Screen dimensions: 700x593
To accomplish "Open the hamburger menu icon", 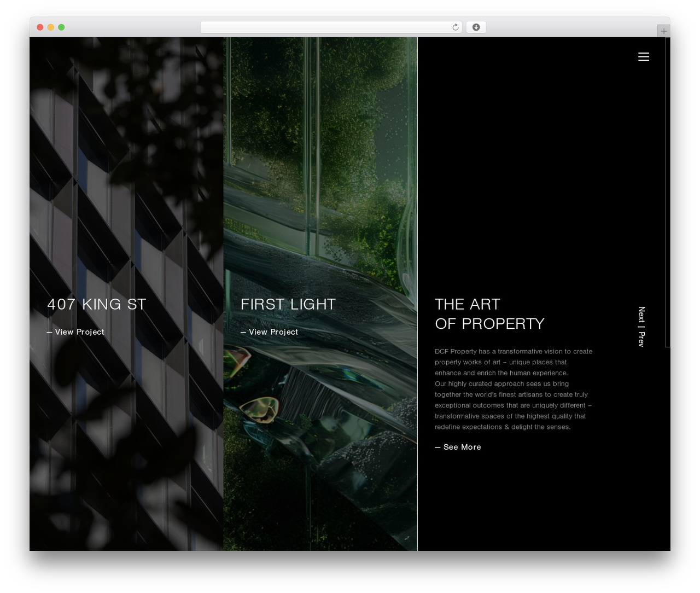I will coord(644,57).
